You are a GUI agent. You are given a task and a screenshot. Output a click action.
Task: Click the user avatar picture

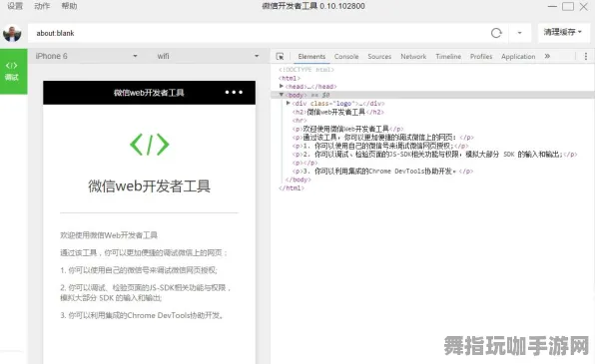(12, 33)
